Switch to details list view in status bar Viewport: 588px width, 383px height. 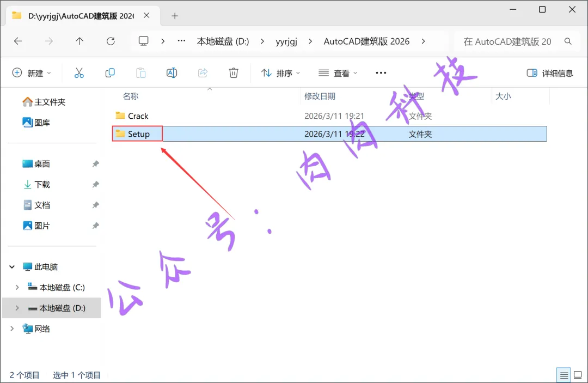[x=563, y=375]
